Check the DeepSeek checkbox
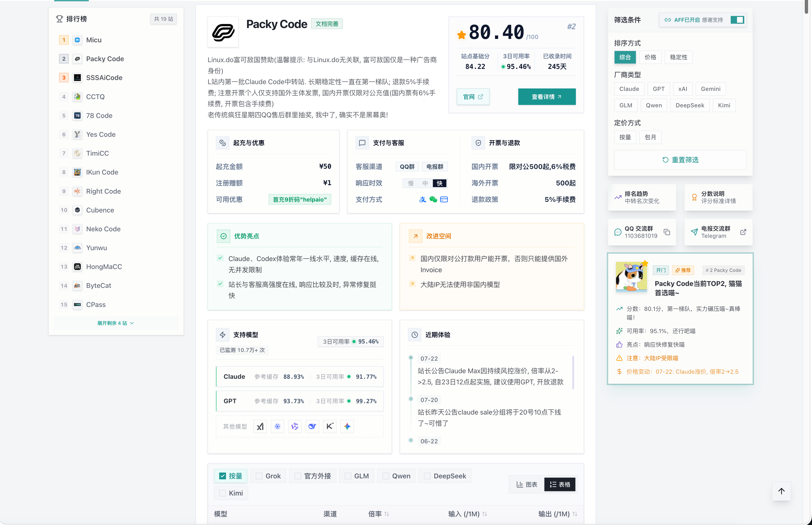812x525 pixels. point(427,476)
